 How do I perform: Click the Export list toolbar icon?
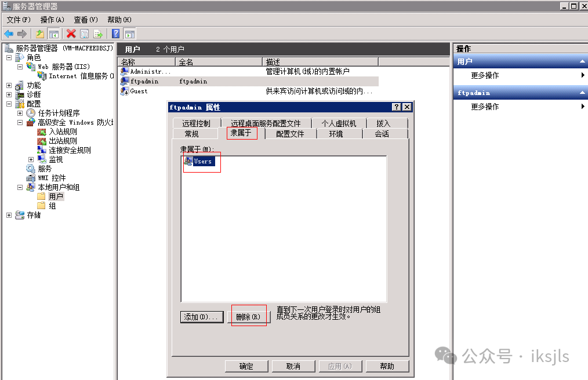point(98,34)
